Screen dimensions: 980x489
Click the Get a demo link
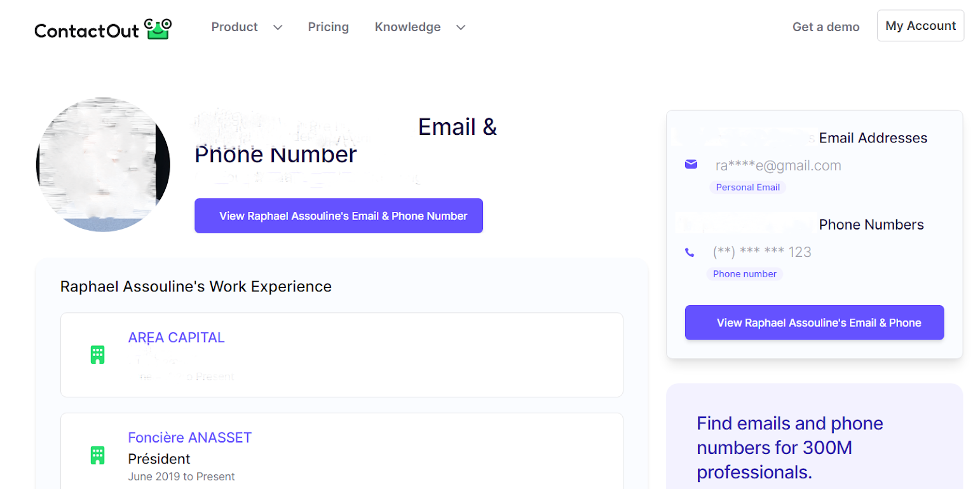[826, 27]
